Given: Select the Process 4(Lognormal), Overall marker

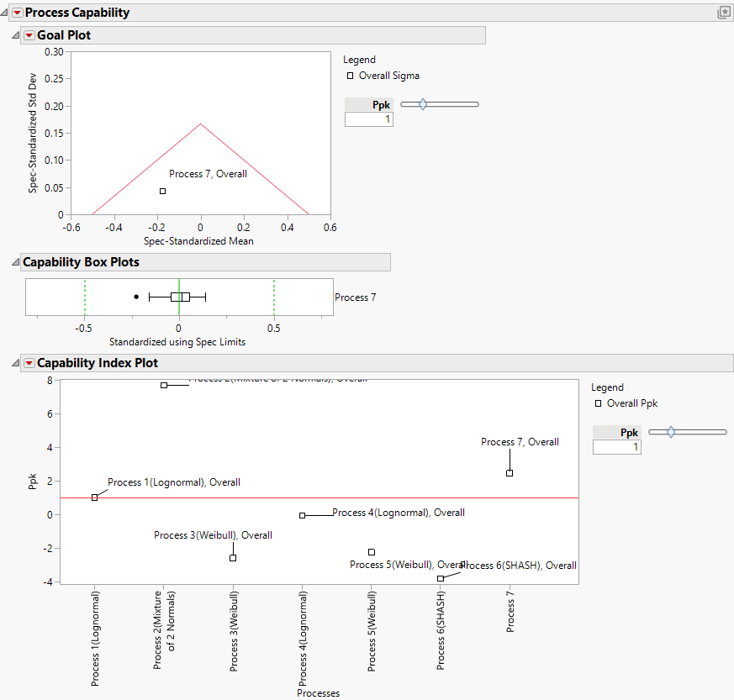Looking at the screenshot, I should pyautogui.click(x=302, y=515).
